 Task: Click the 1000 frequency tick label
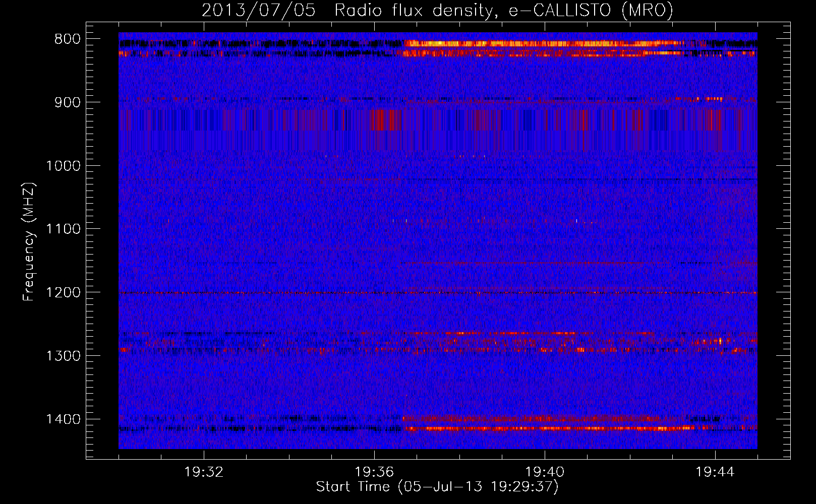pos(64,166)
